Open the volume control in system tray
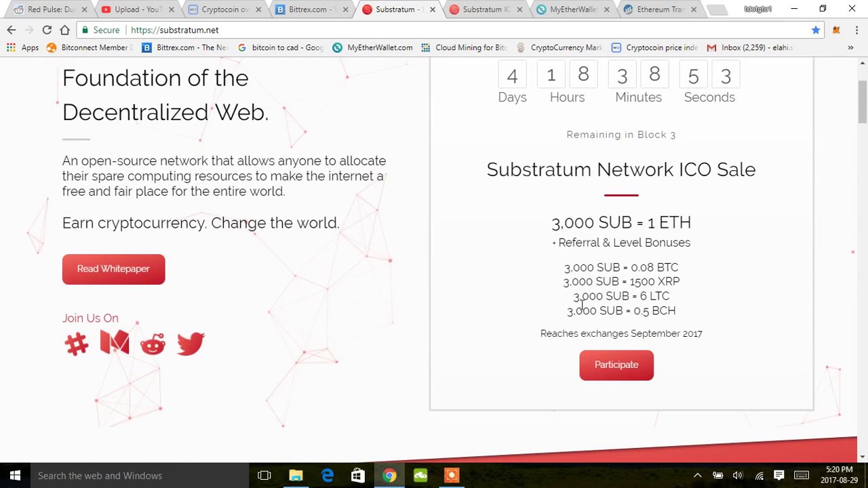The height and width of the screenshot is (488, 868). coord(738,476)
